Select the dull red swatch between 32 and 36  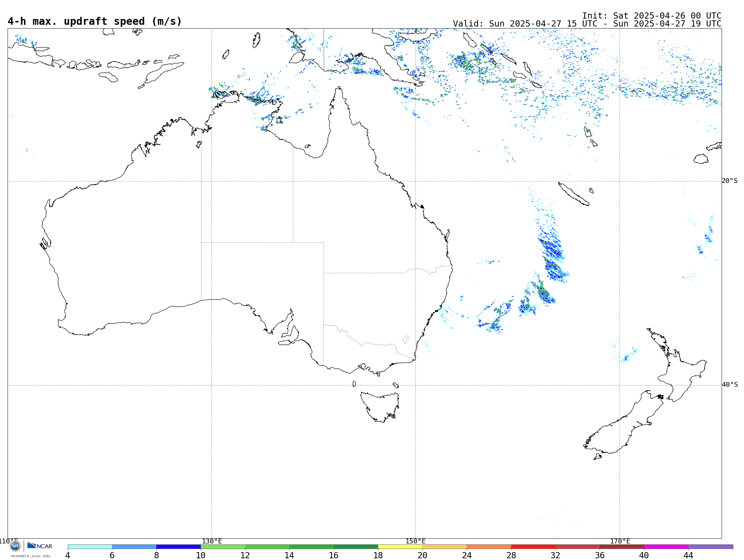(x=578, y=547)
